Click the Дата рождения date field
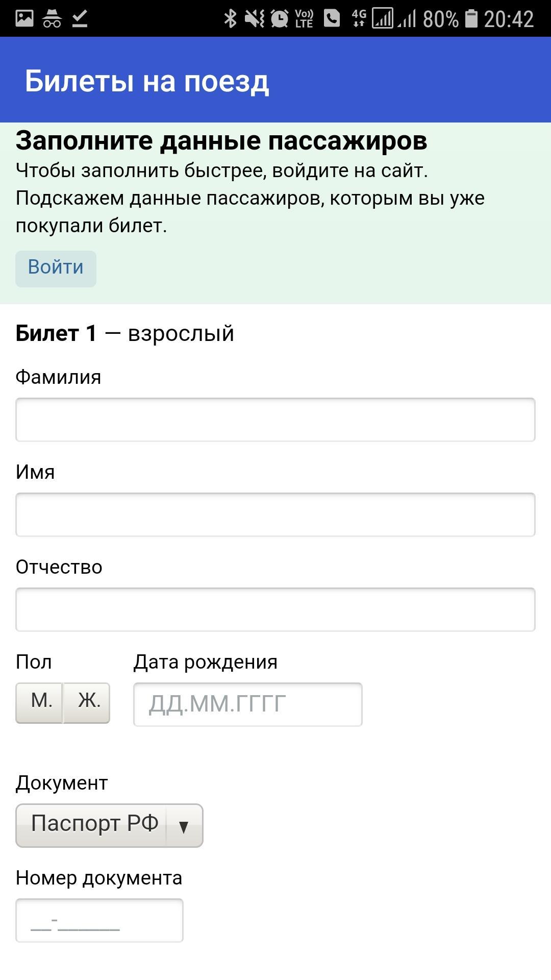This screenshot has width=551, height=980. point(248,704)
